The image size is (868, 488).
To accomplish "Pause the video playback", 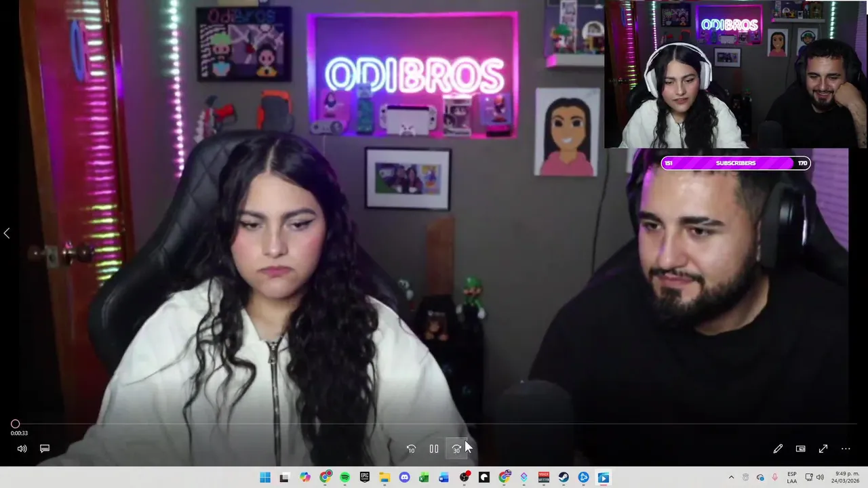I will 434,449.
